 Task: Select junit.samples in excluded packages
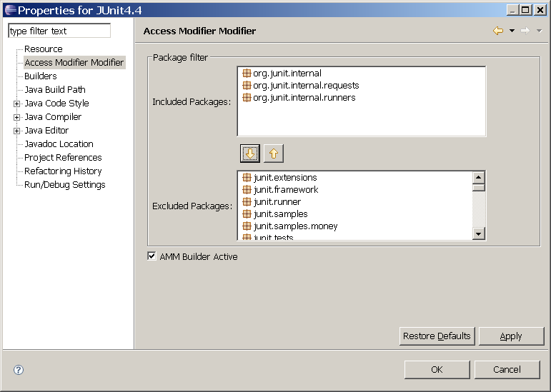coord(280,213)
